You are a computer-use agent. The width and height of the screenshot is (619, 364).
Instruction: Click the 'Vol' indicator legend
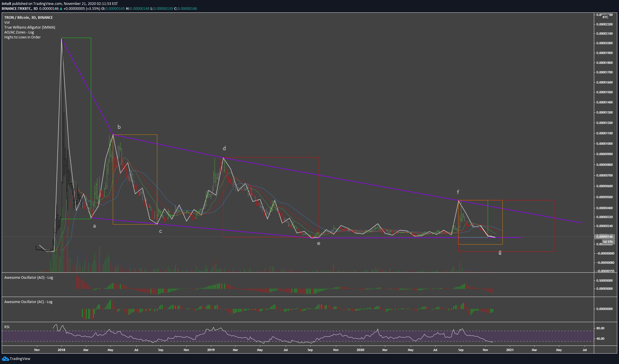(7, 23)
